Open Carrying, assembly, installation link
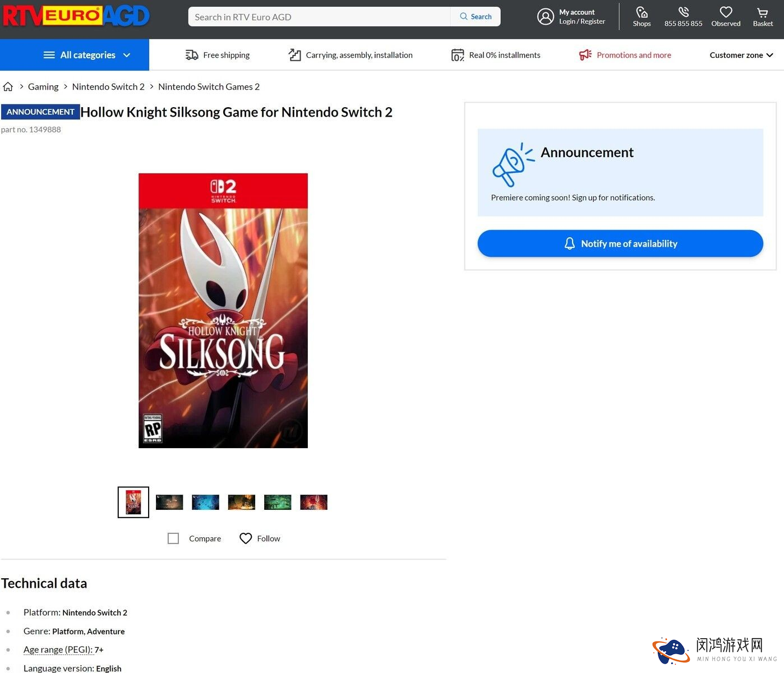 tap(359, 55)
